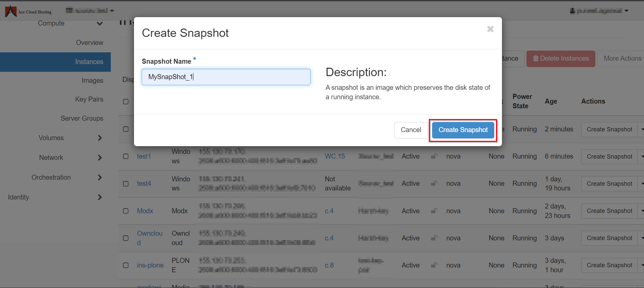Click Create Snapshot for test4

[x=609, y=184]
